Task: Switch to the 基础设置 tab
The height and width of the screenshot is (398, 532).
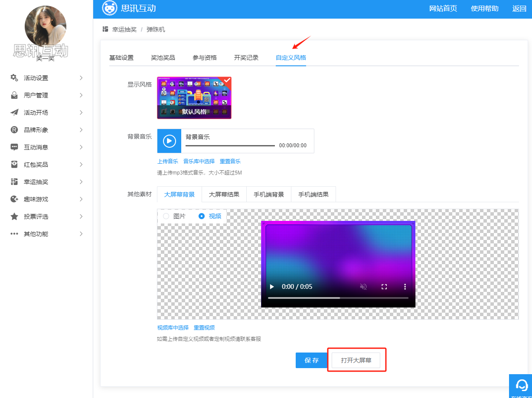Action: [x=121, y=58]
